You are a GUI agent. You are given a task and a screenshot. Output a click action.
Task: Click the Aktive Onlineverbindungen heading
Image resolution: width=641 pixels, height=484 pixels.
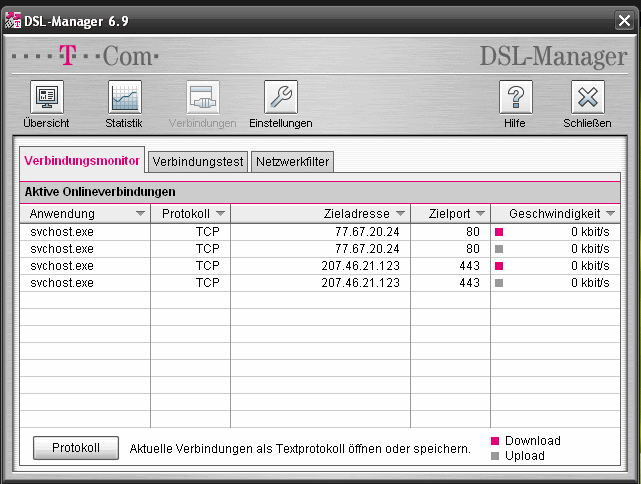point(100,192)
